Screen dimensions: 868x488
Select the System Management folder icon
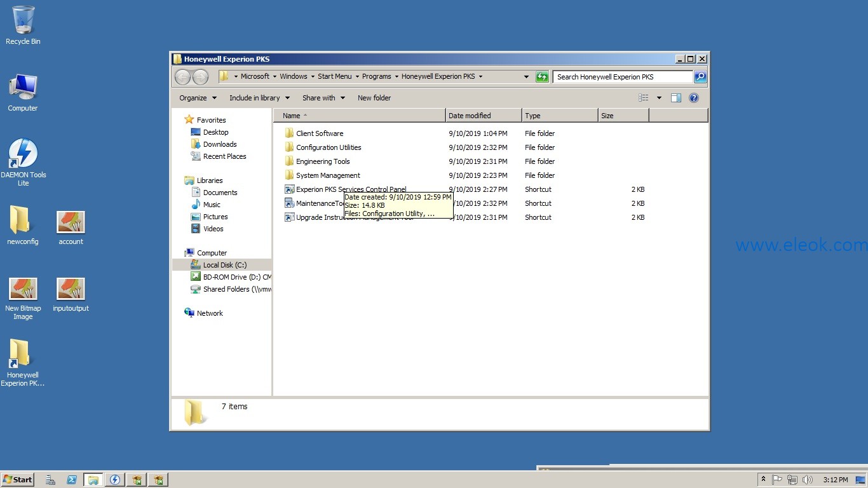(x=289, y=175)
